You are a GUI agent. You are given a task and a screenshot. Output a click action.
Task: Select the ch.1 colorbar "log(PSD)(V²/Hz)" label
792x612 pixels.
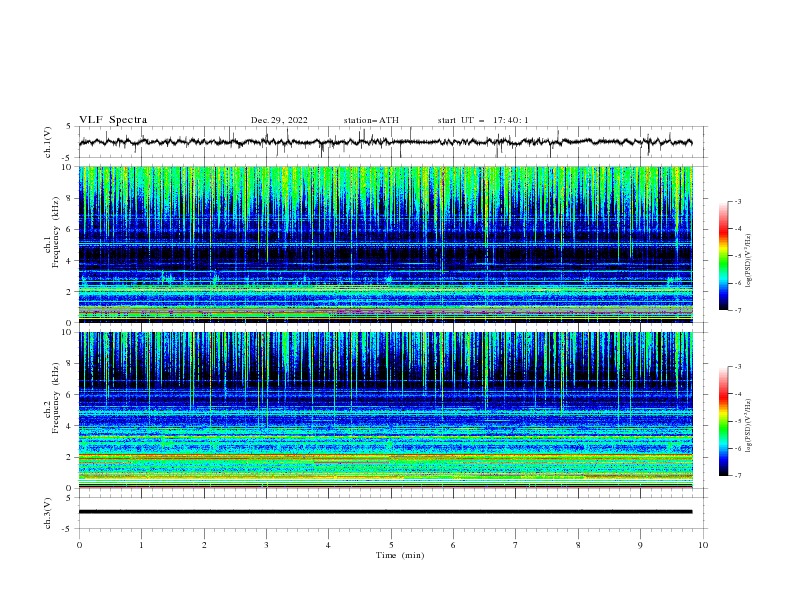point(748,261)
